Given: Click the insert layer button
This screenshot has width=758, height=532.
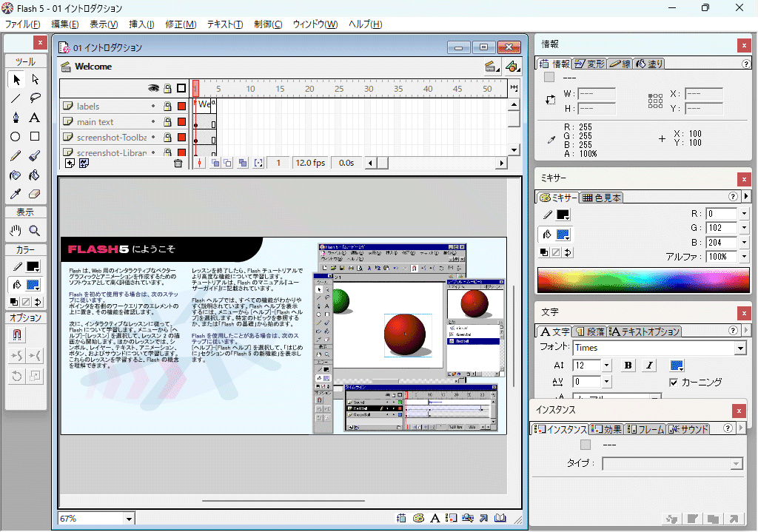Looking at the screenshot, I should [x=70, y=163].
